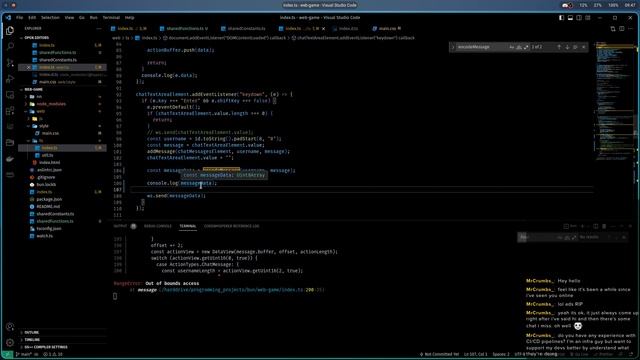Image resolution: width=640 pixels, height=360 pixels.
Task: Open index.html in the explorer
Action: coord(50,162)
